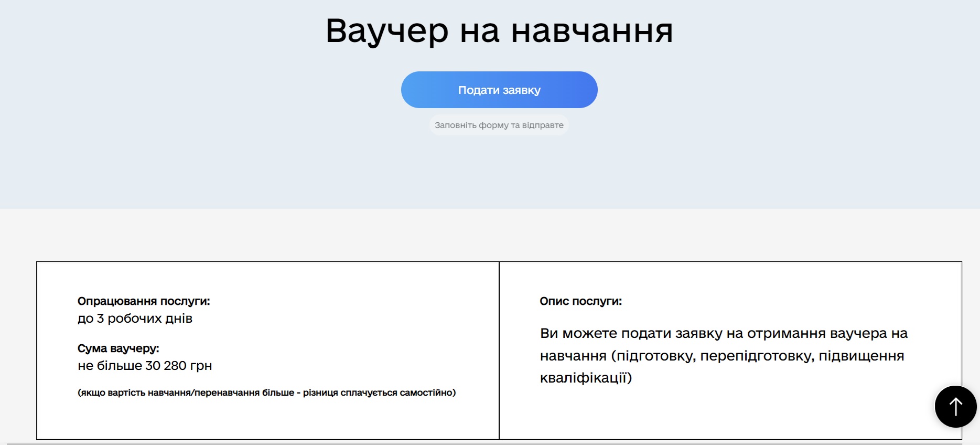Click the до 3 робочих днів text
The width and height of the screenshot is (980, 445).
coord(135,319)
